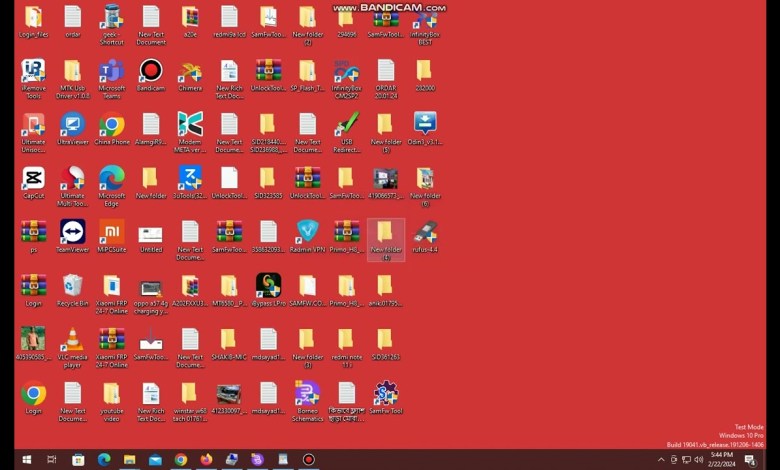Open the Mail app in taskbar
Viewport: 780px width, 470px height.
coord(155,460)
